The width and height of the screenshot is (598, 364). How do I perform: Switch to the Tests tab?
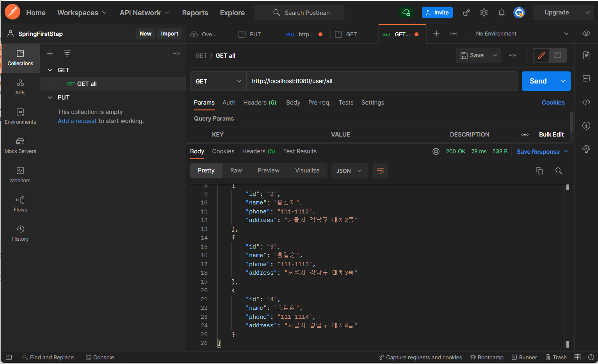pos(346,103)
